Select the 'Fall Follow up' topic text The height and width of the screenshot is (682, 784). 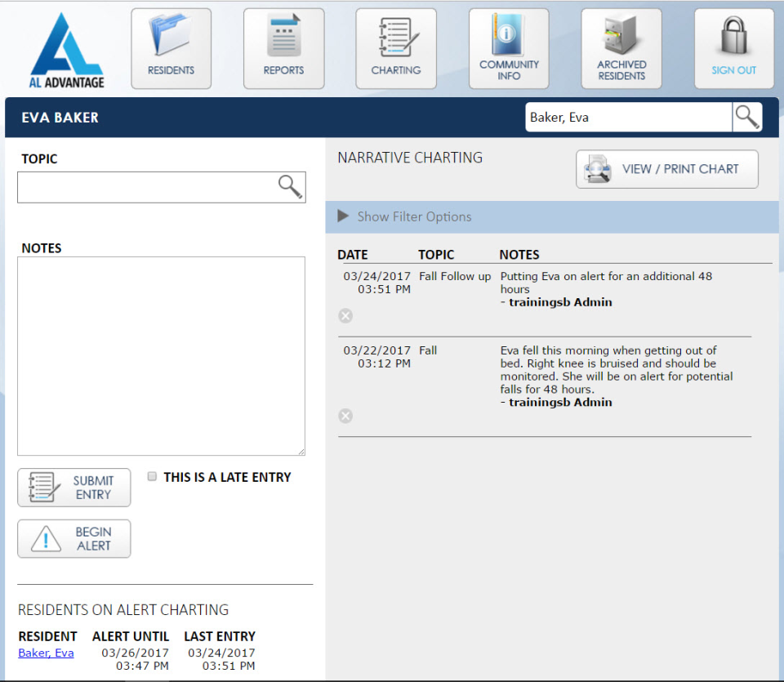455,276
